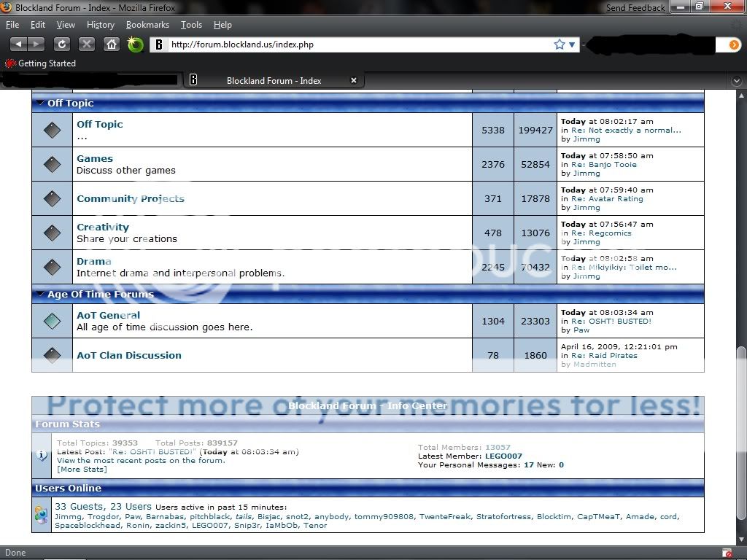Open your 17 personal messages
This screenshot has height=560, width=747.
[x=529, y=464]
